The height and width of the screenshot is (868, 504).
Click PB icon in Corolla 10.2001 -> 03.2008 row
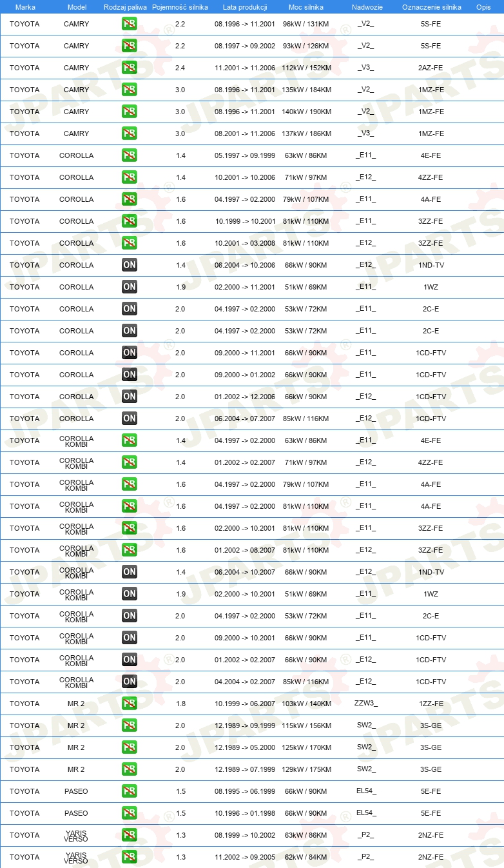click(x=129, y=243)
